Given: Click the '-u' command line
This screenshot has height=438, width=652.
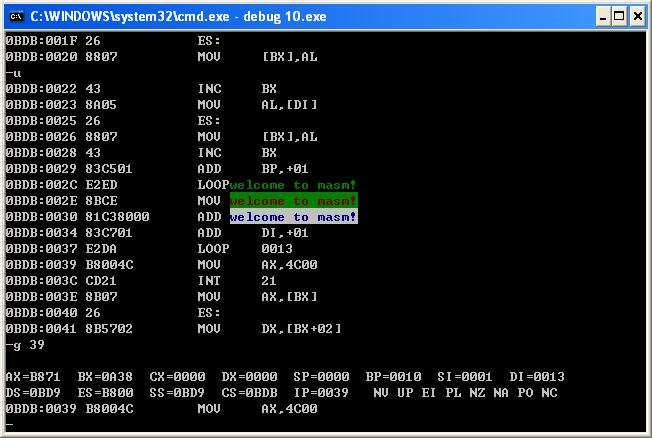Looking at the screenshot, I should (x=13, y=73).
